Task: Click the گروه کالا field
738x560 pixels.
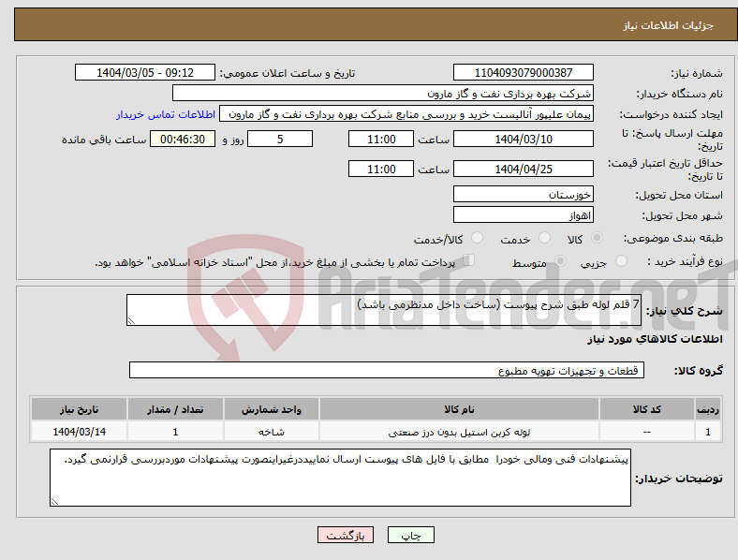Action: pos(387,370)
